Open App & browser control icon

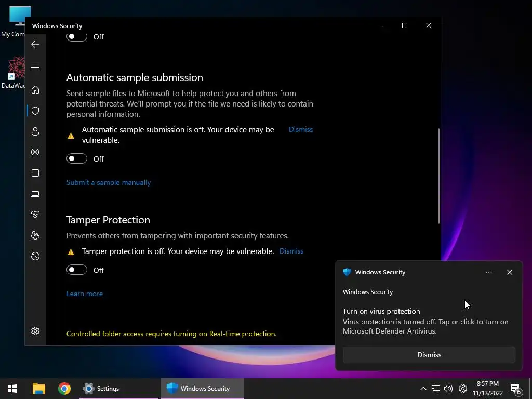coord(35,173)
